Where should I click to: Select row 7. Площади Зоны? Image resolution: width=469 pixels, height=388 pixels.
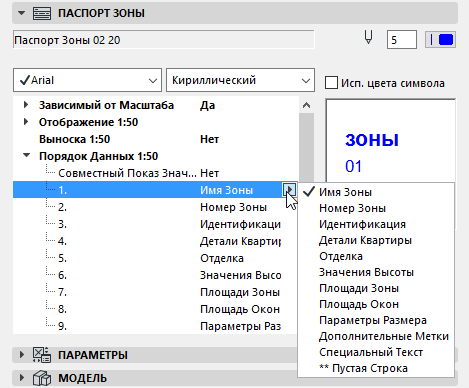[x=155, y=292]
